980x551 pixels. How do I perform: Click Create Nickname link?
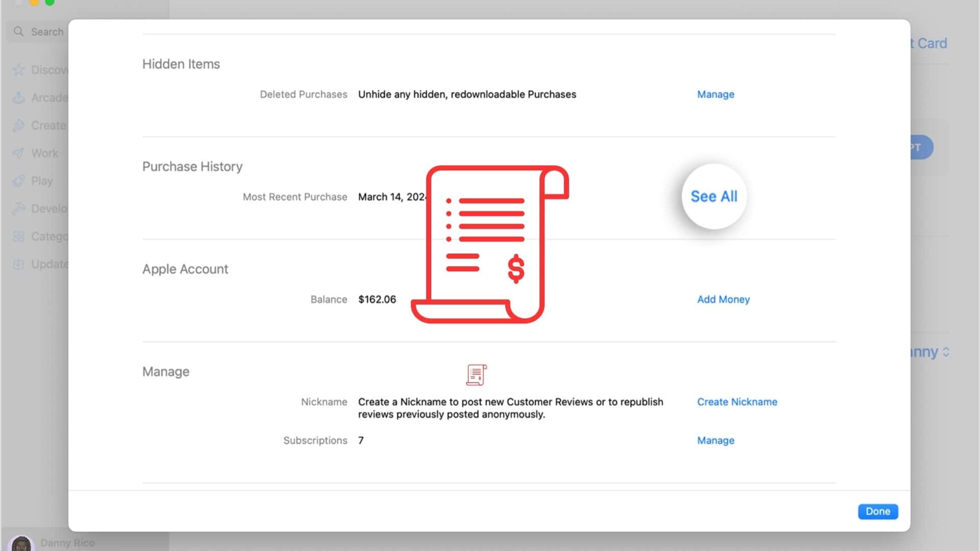pos(737,402)
